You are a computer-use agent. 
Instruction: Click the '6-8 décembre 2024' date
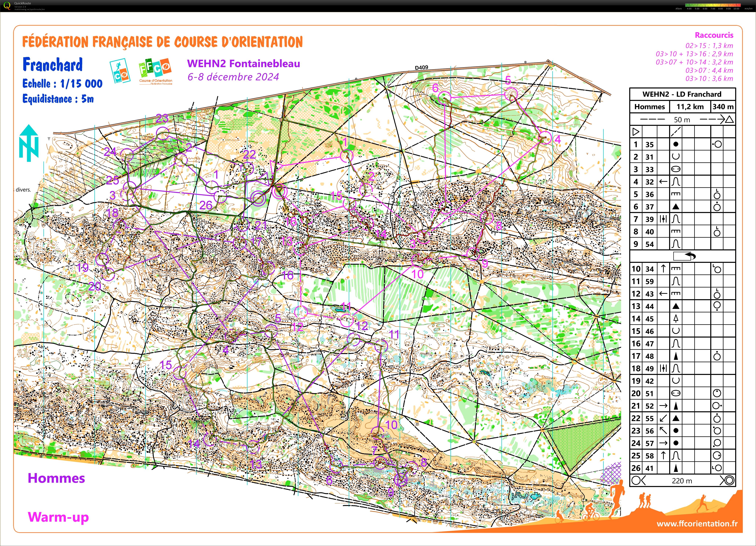pyautogui.click(x=233, y=77)
